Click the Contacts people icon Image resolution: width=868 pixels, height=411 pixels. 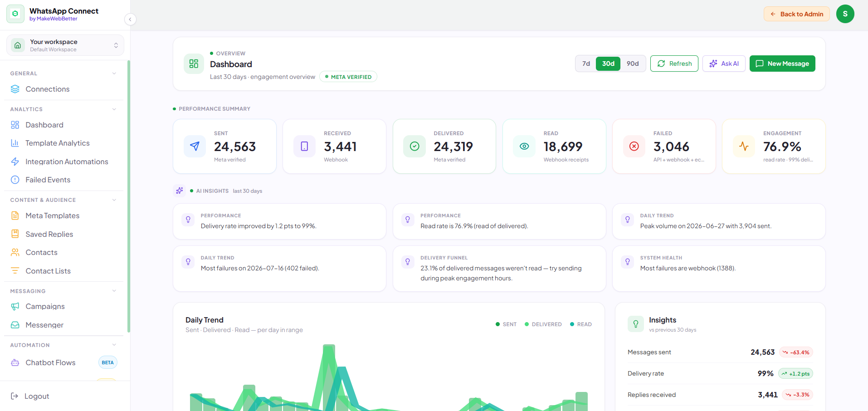pyautogui.click(x=15, y=252)
